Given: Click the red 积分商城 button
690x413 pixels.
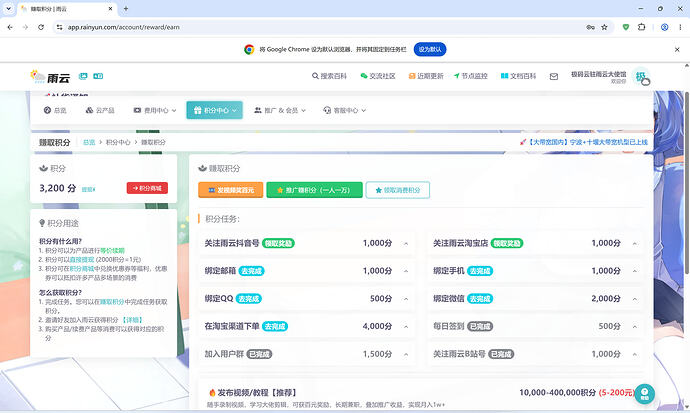Looking at the screenshot, I should tap(147, 188).
